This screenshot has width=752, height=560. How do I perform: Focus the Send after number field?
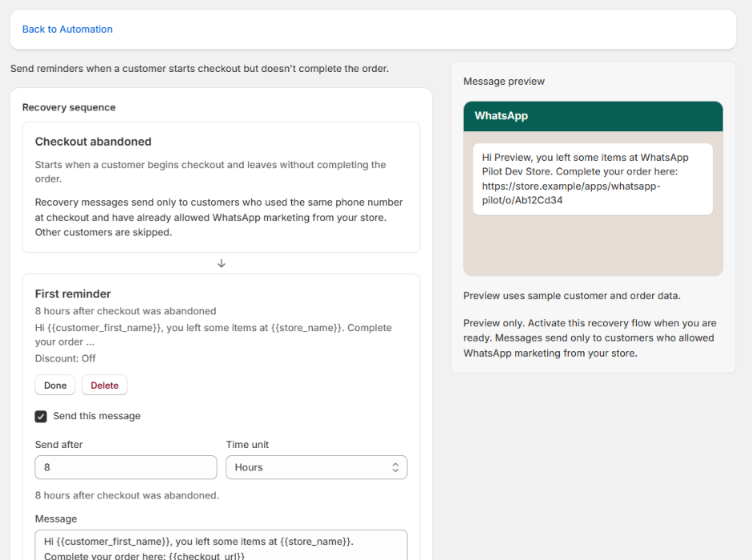point(126,467)
